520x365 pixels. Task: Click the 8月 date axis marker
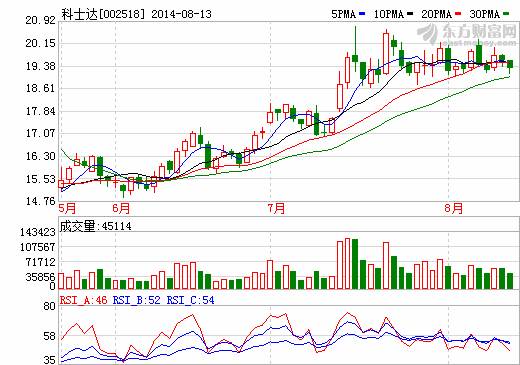(x=454, y=208)
